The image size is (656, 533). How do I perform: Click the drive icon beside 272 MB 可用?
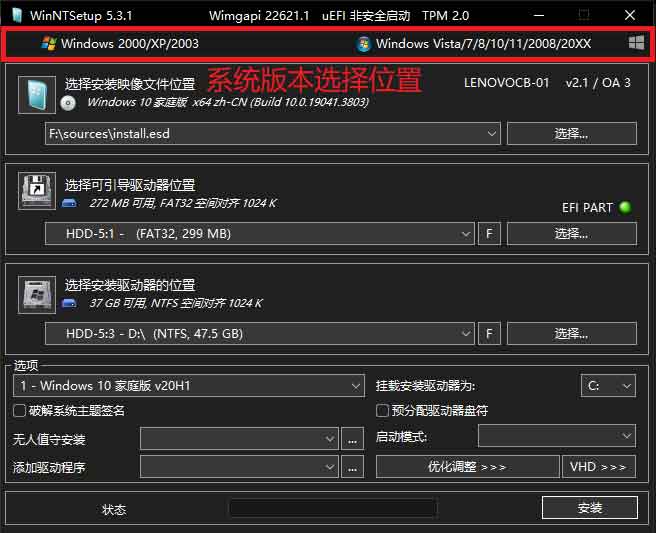pos(69,204)
